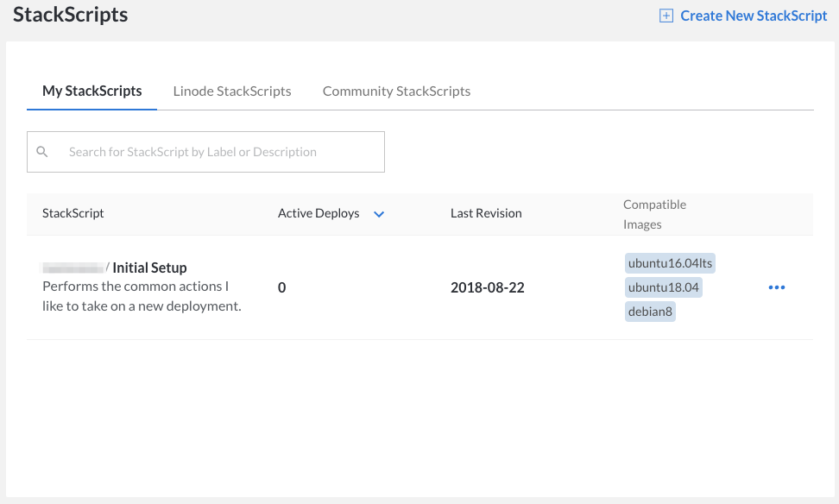Click the Initial Setup description text
The height and width of the screenshot is (504, 839).
point(142,296)
